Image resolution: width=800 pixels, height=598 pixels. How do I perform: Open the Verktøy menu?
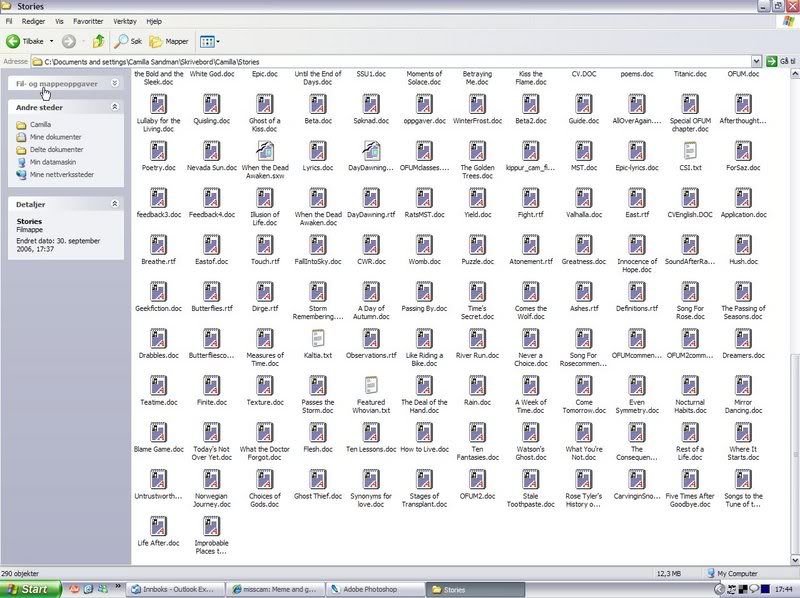(125, 20)
